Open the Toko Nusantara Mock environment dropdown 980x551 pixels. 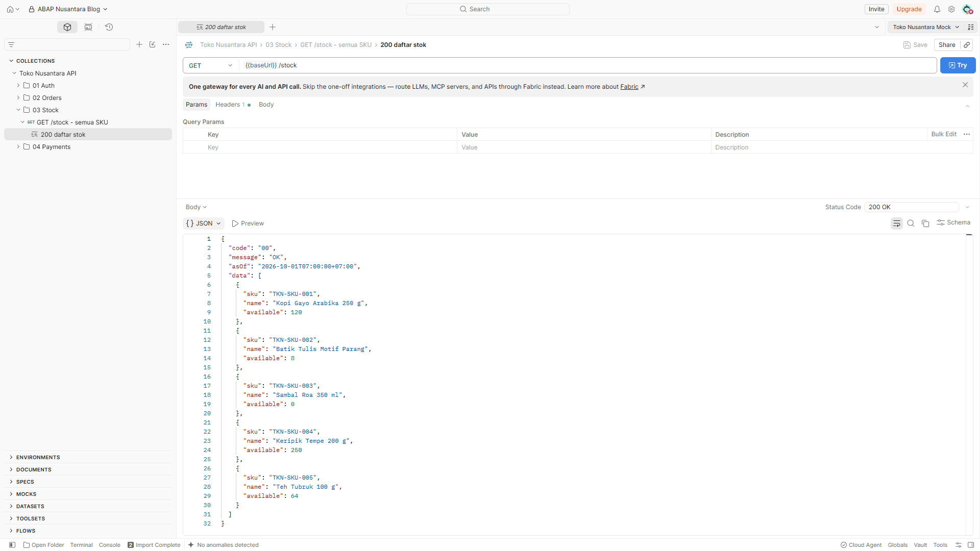tap(926, 27)
